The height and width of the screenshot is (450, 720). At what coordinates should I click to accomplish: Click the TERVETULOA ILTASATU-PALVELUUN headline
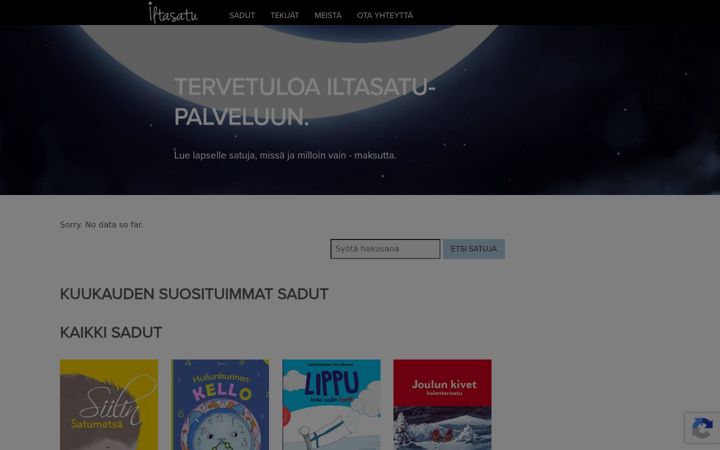(304, 101)
